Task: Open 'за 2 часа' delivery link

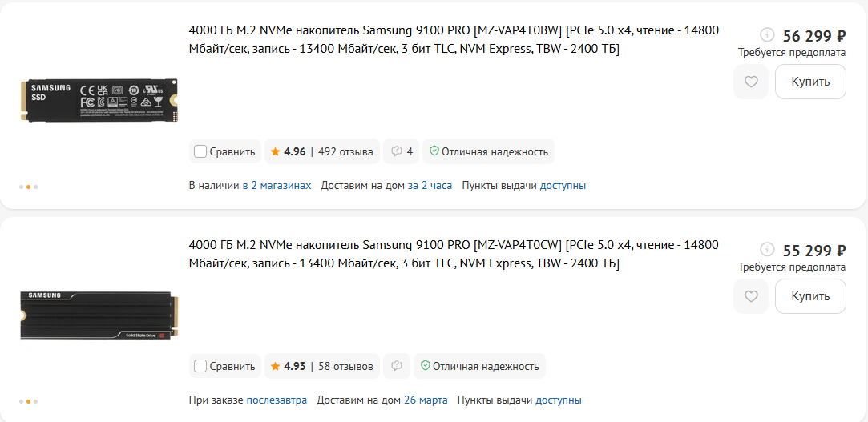Action: tap(430, 185)
